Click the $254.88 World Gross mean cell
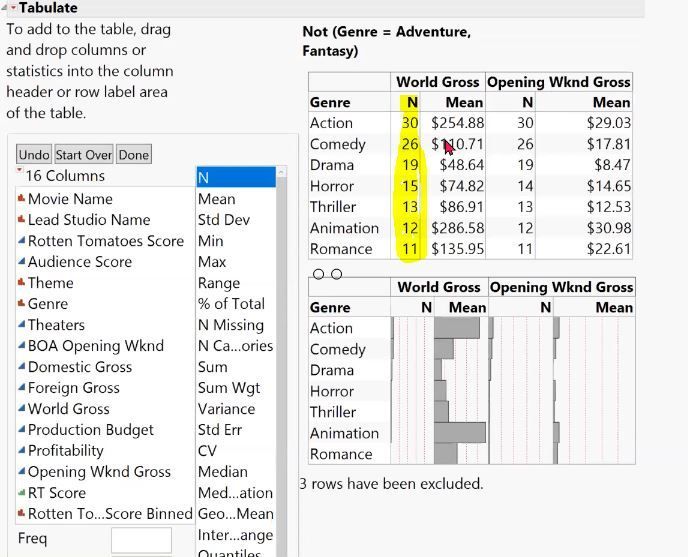Viewport: 688px width, 557px height. tap(457, 123)
